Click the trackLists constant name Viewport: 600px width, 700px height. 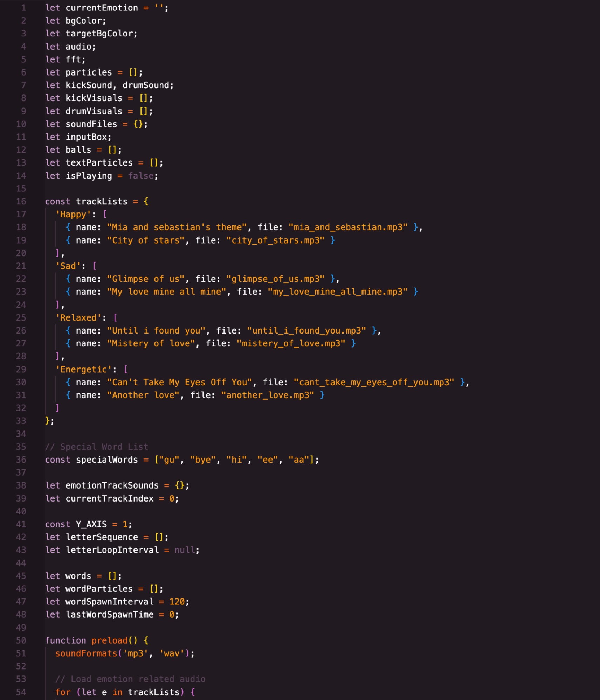click(102, 202)
